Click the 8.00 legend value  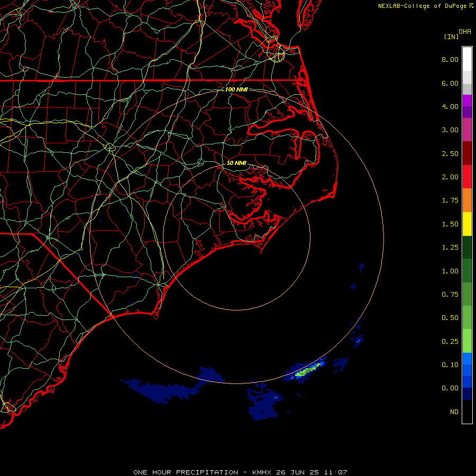[x=450, y=59]
